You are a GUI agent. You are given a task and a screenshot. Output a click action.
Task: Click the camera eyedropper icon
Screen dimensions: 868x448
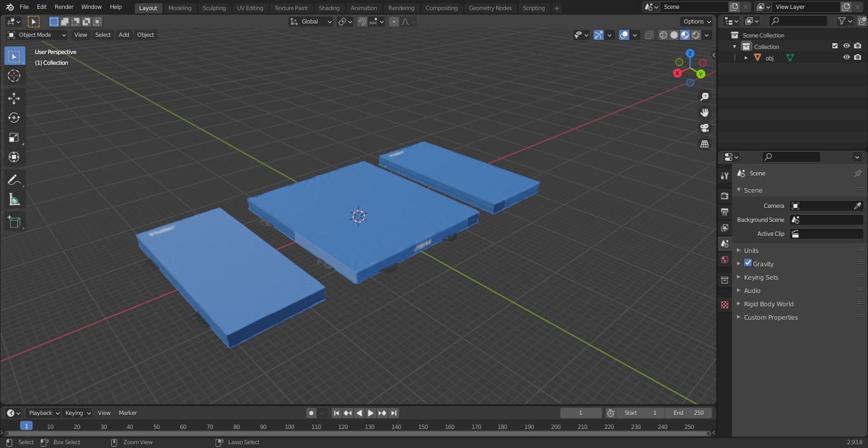pyautogui.click(x=857, y=206)
